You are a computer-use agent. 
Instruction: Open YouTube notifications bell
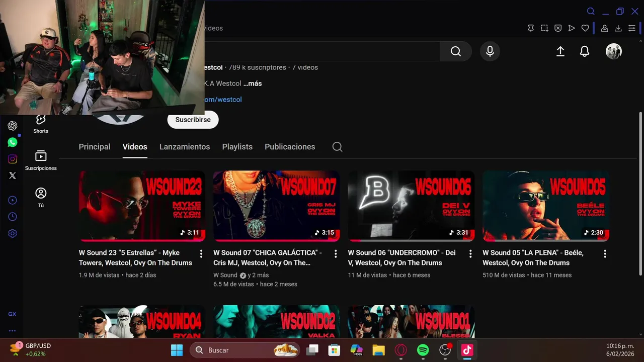585,51
